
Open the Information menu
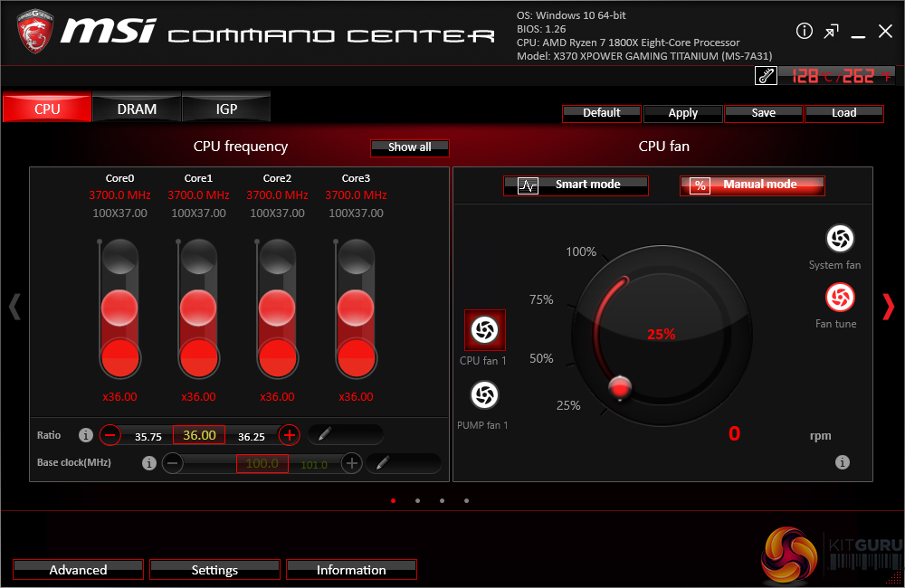click(x=351, y=570)
